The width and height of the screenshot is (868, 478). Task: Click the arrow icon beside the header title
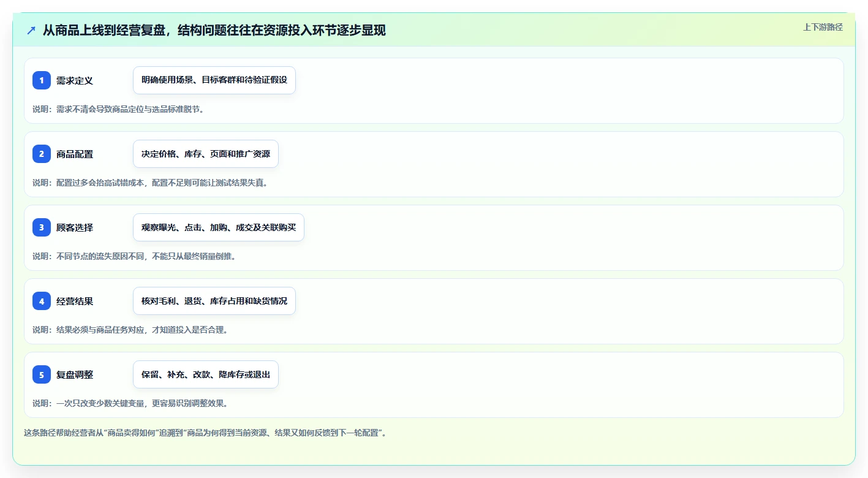pyautogui.click(x=31, y=30)
